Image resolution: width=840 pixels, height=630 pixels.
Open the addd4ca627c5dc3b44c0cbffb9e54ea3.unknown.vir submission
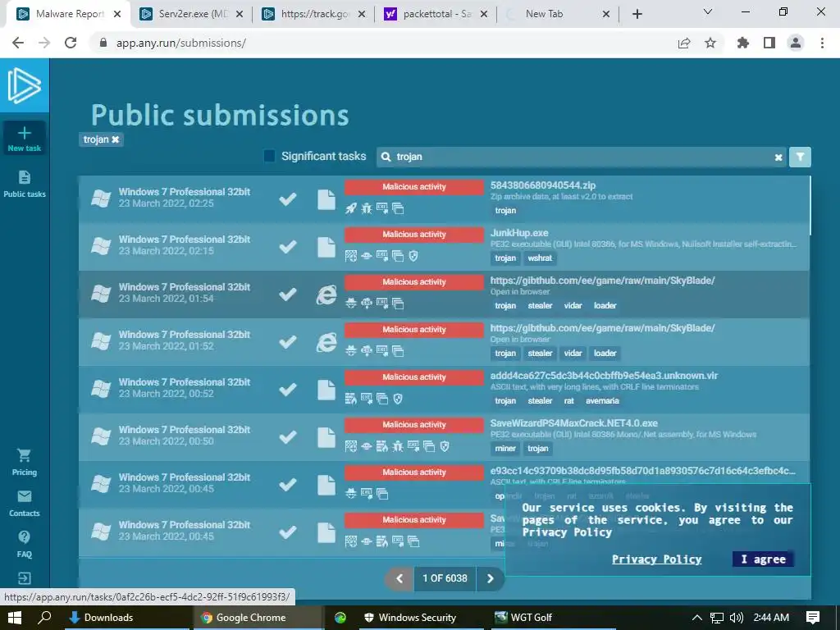click(604, 376)
